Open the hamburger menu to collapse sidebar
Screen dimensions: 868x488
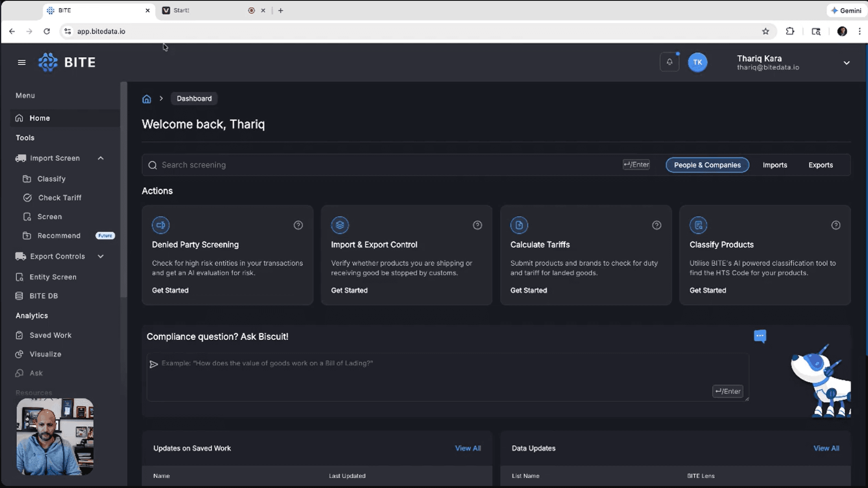pos(22,62)
